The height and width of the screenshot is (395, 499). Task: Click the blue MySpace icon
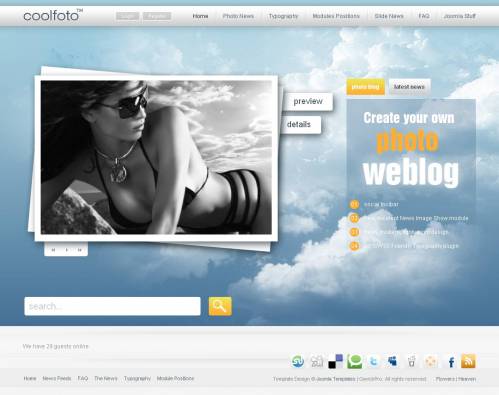393,361
